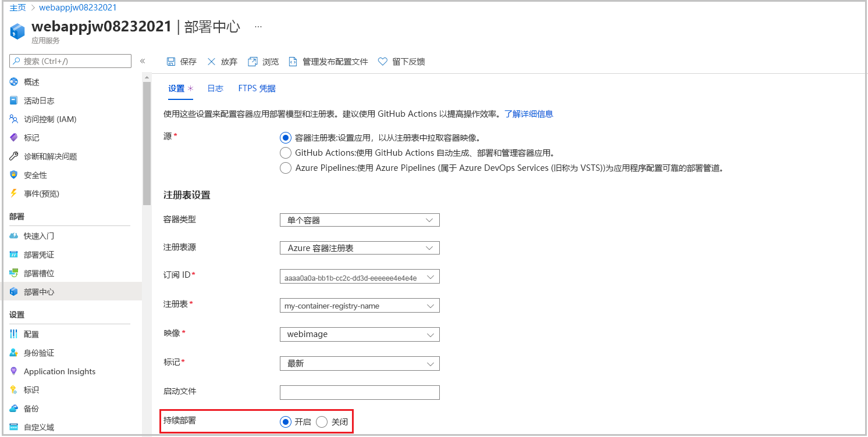Viewport: 868px width, 437px height.
Task: Click the lightning icon for 事件(预览)
Action: 14,194
